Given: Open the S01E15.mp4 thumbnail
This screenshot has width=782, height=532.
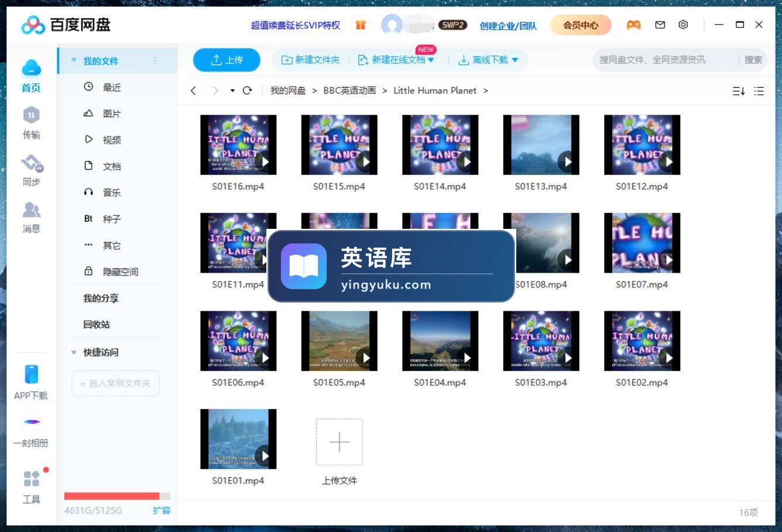Looking at the screenshot, I should pyautogui.click(x=339, y=145).
